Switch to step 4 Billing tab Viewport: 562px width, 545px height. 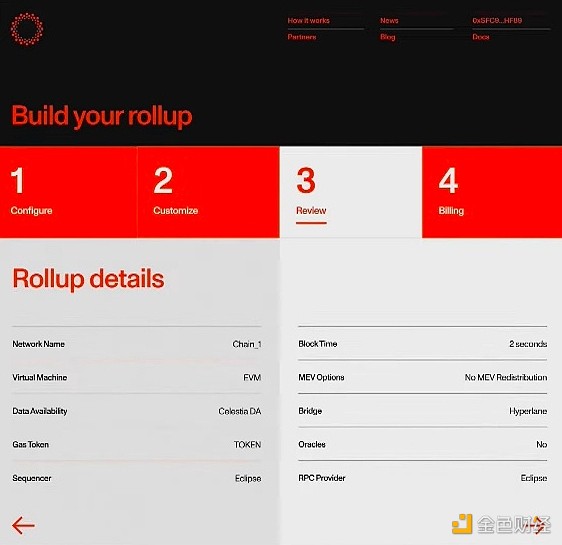492,192
